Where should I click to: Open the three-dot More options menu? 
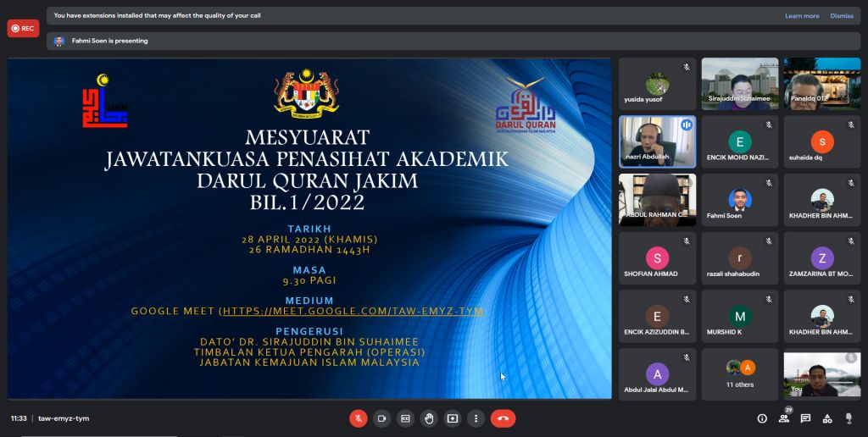[x=476, y=418]
